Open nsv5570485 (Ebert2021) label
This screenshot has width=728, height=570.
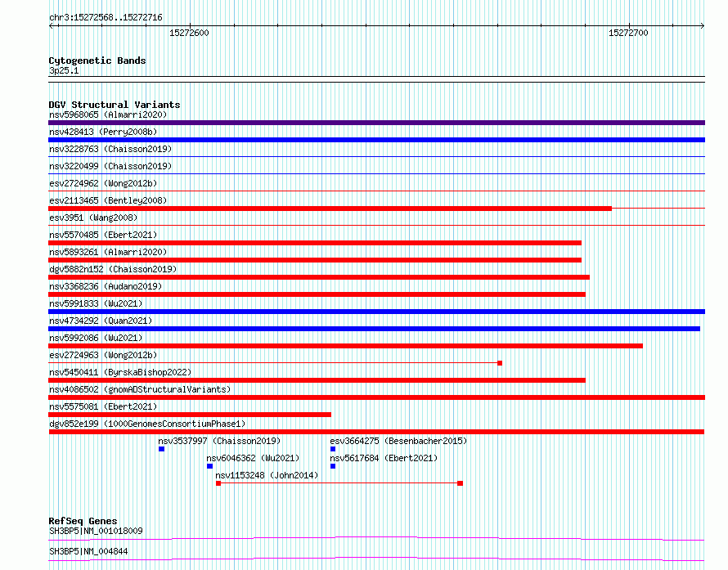(103, 235)
